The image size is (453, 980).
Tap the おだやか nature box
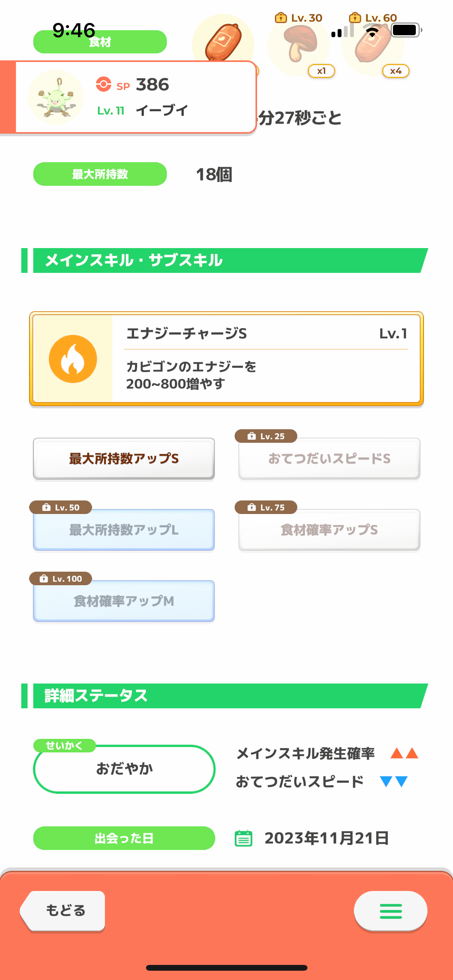point(124,769)
